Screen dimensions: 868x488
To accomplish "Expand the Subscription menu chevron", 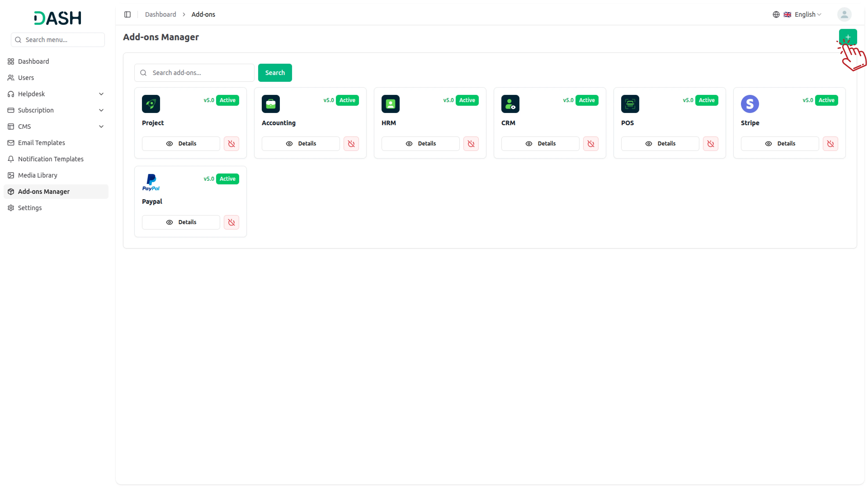I will click(101, 110).
